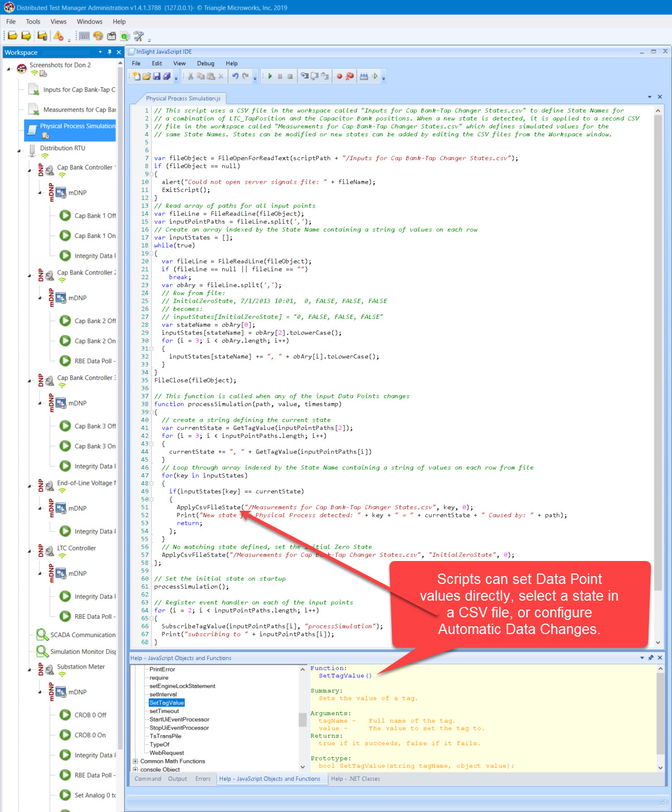
Task: Open the Debug menu in the IDE
Action: [206, 64]
